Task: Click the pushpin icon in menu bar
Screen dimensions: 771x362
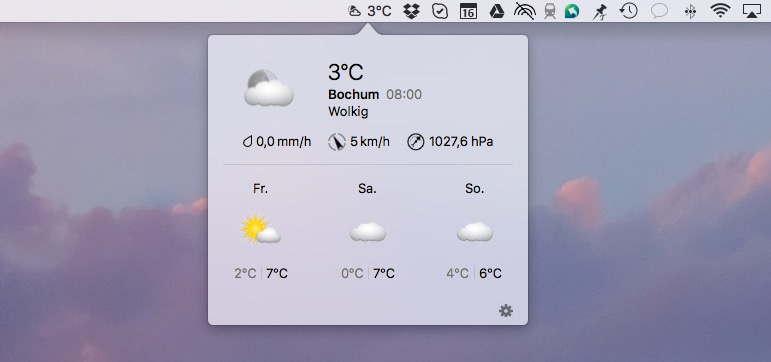Action: 600,11
